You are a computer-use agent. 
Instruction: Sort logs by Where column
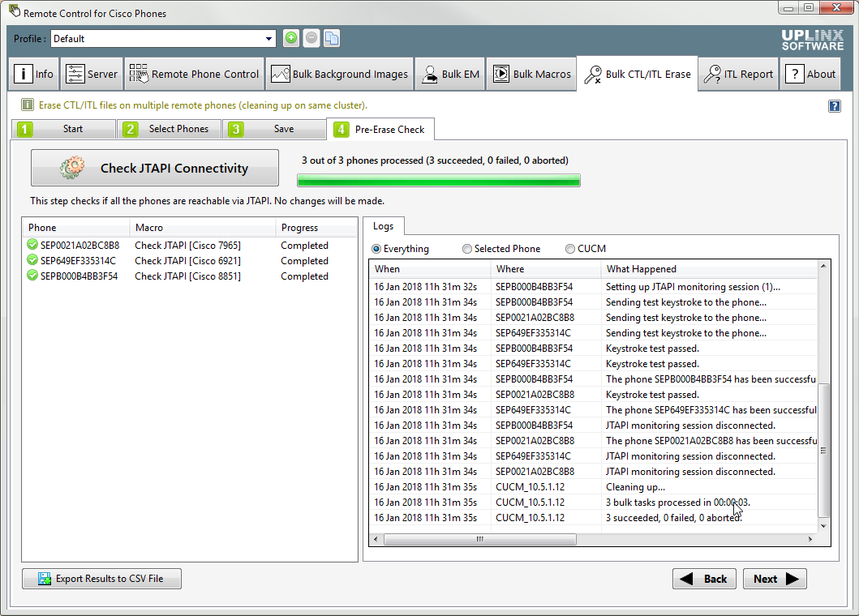(546, 269)
